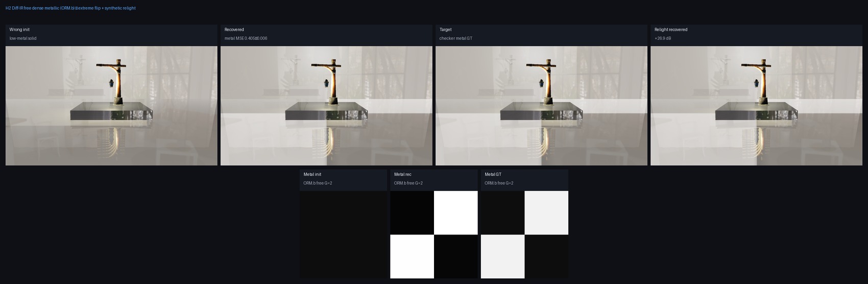Select the Metal rec checker map

(x=434, y=234)
